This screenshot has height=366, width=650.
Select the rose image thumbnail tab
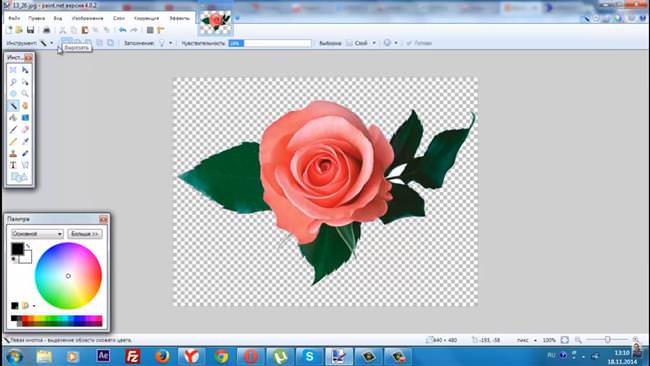pos(216,22)
